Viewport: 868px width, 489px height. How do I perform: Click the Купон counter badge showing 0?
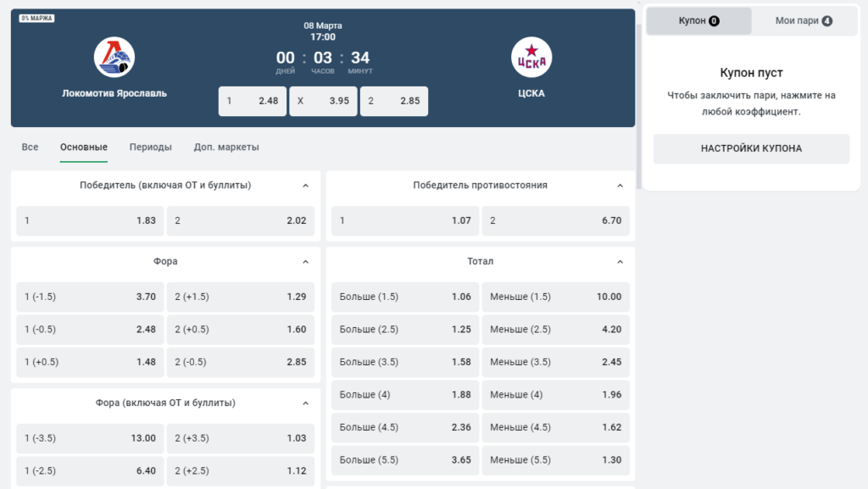[714, 21]
